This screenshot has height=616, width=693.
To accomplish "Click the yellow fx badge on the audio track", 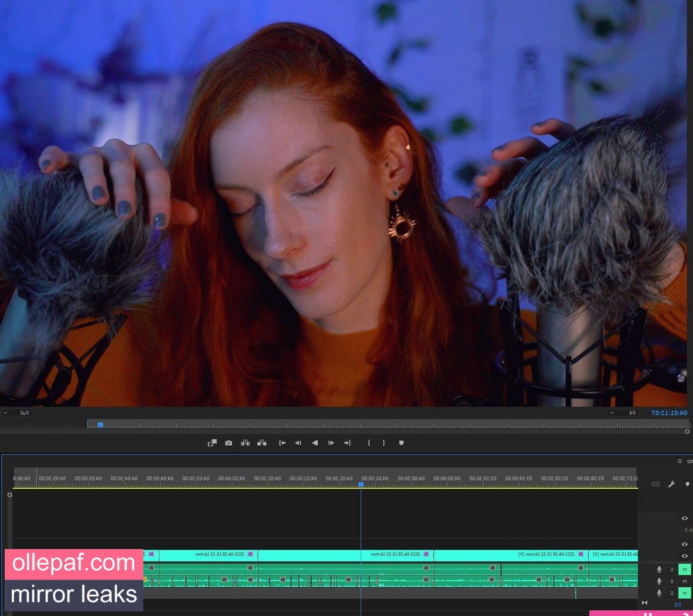I will (145, 579).
